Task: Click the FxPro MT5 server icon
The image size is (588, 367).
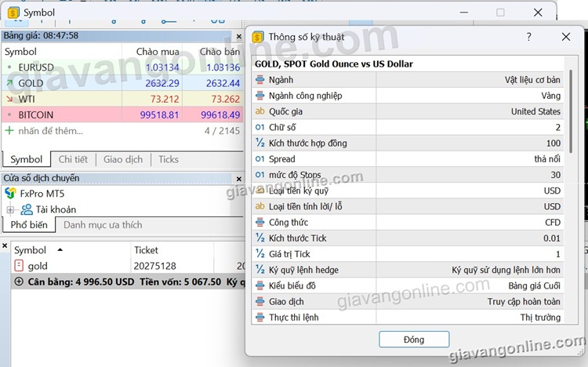Action: coord(11,193)
